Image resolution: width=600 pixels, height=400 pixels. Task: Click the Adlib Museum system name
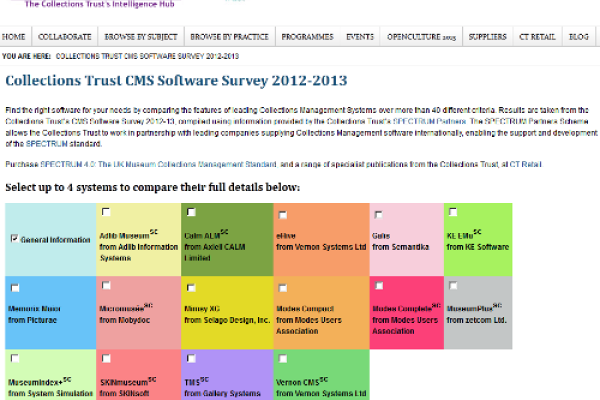(124, 236)
